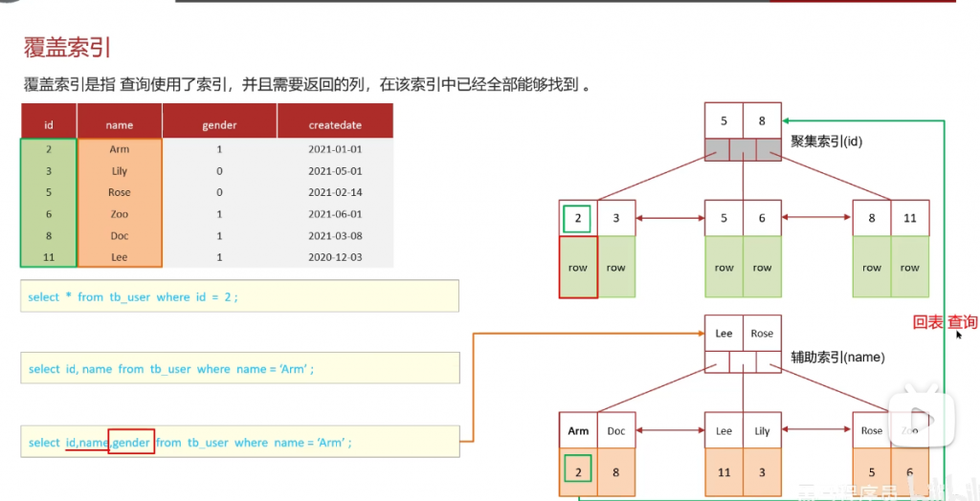Click the '聚集索引(id)' label
The width and height of the screenshot is (980, 501).
pos(826,141)
